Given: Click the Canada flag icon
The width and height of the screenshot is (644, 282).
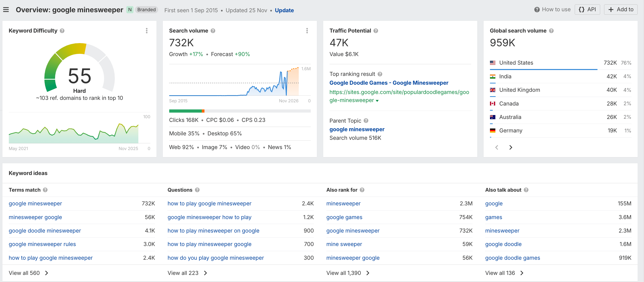Looking at the screenshot, I should pos(492,104).
